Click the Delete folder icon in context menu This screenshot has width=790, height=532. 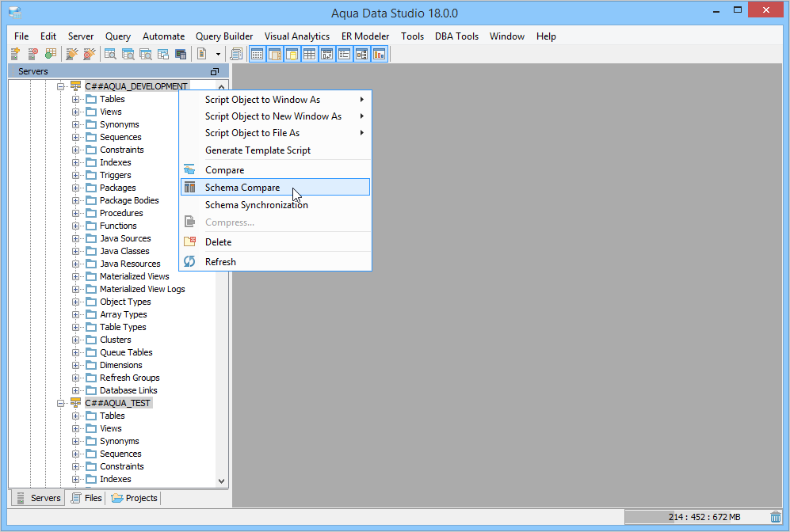[x=189, y=241]
